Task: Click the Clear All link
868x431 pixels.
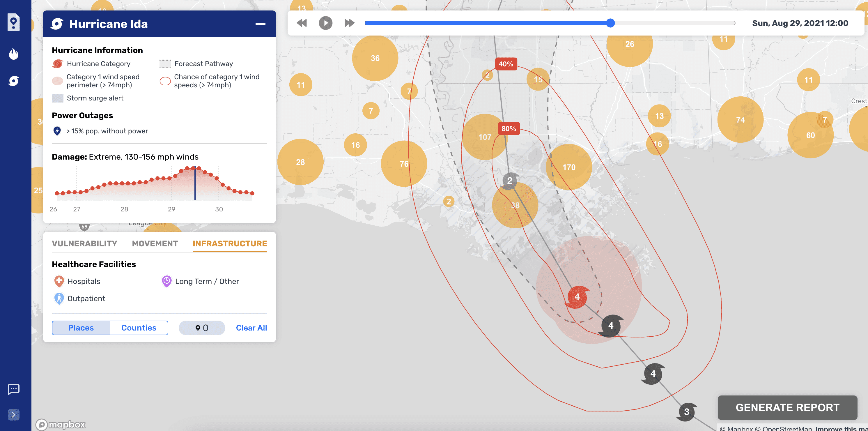Action: click(x=251, y=328)
